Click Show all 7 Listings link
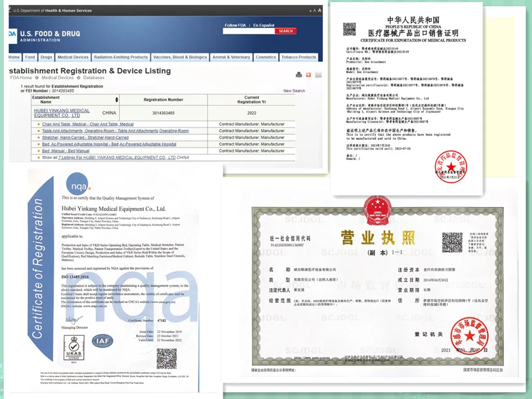532x399 pixels. 115,157
